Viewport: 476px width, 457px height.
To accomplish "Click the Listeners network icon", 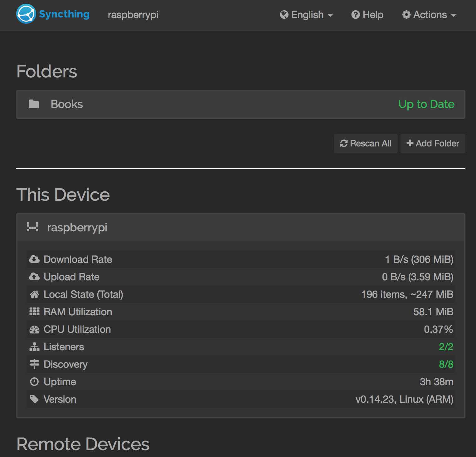I will 34,347.
